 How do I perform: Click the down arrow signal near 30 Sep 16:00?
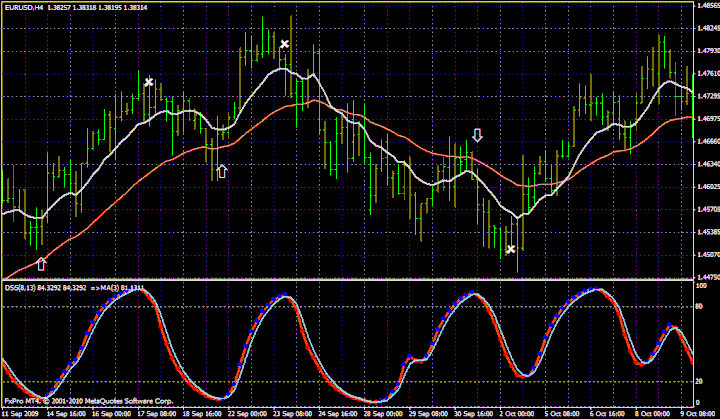tap(478, 135)
